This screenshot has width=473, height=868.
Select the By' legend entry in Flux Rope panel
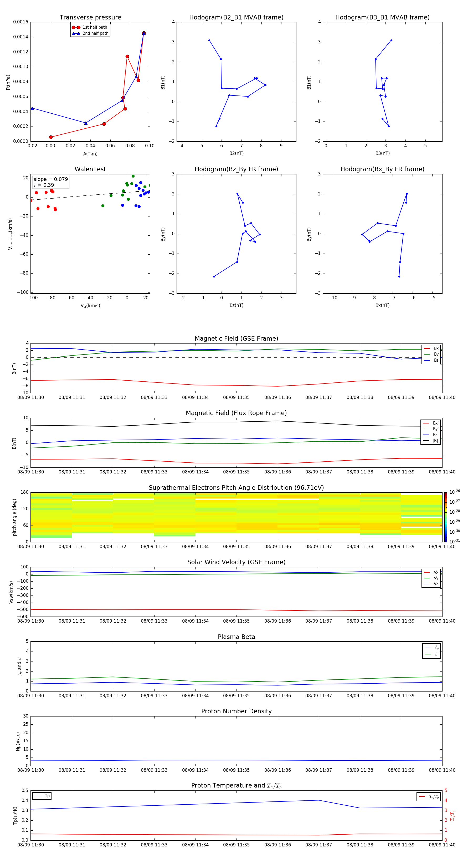pyautogui.click(x=431, y=429)
